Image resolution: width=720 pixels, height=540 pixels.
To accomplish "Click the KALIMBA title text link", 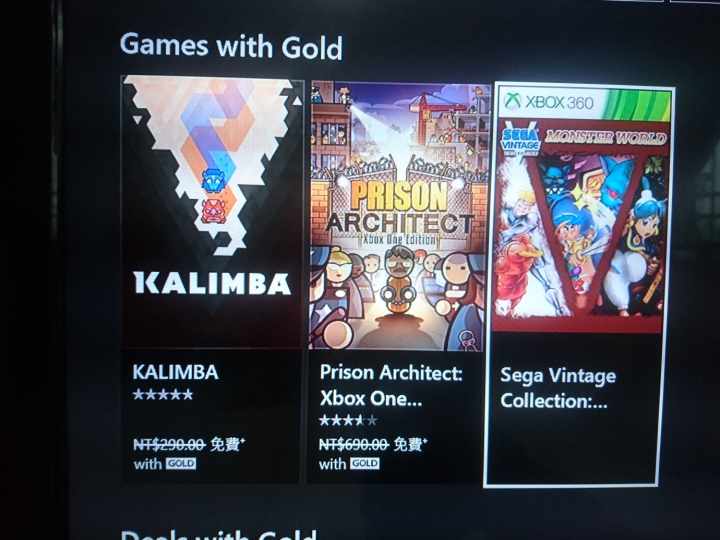I will click(x=175, y=372).
